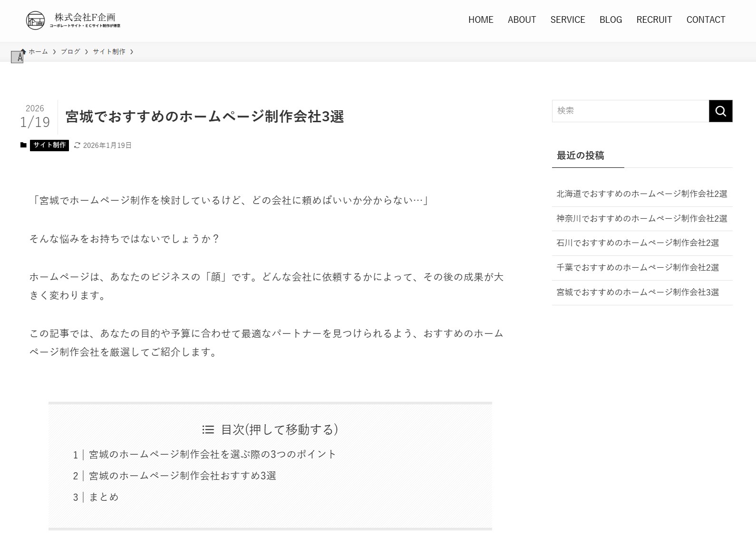Screen dimensions: 756x545
Task: Click サイト制作 breadcrumb link
Action: click(x=109, y=51)
